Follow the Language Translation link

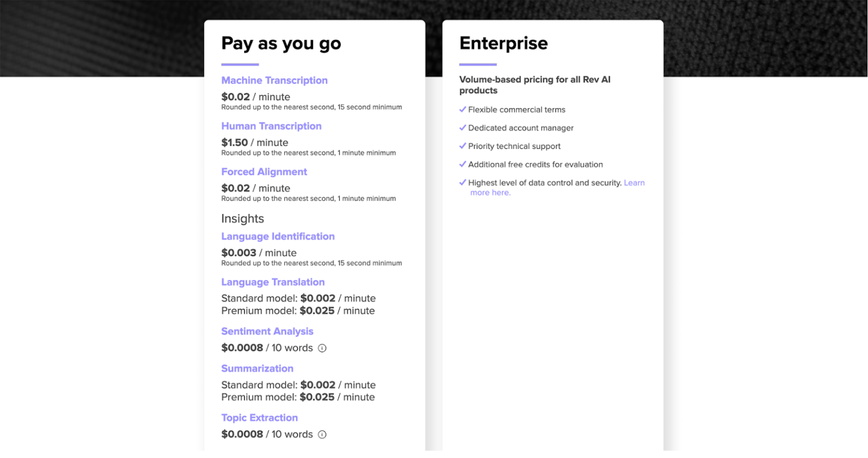point(273,282)
